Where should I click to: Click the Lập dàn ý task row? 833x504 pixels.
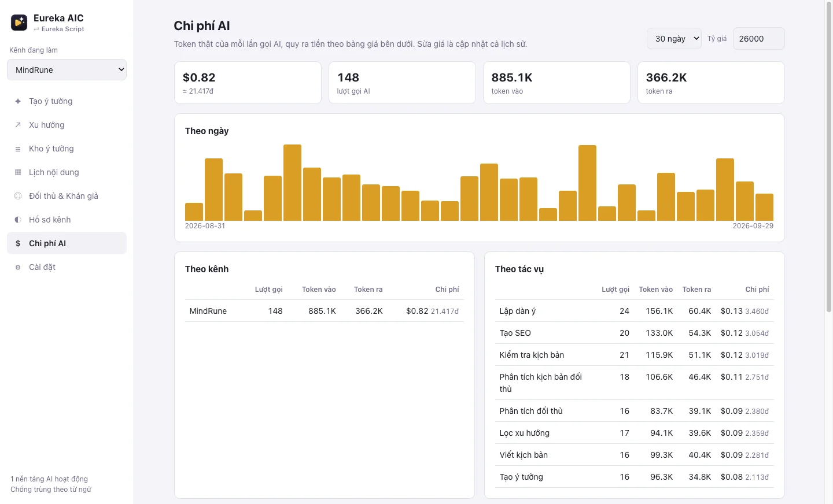coord(635,311)
